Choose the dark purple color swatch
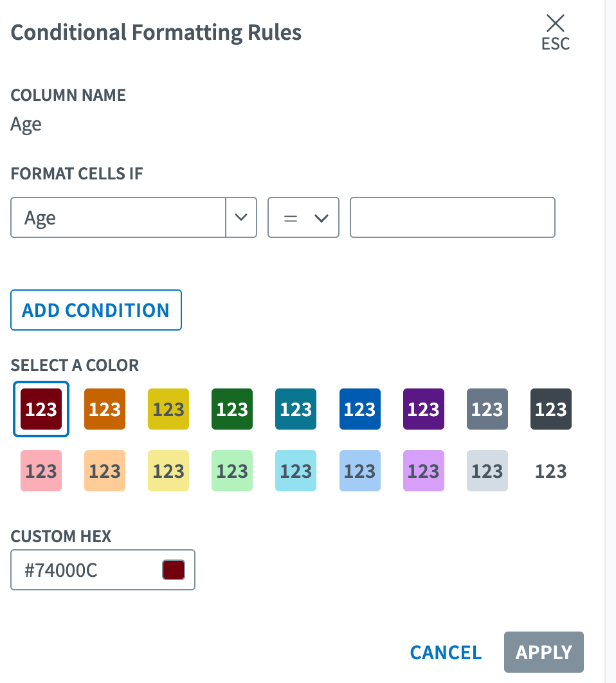This screenshot has width=616, height=683. coord(423,409)
